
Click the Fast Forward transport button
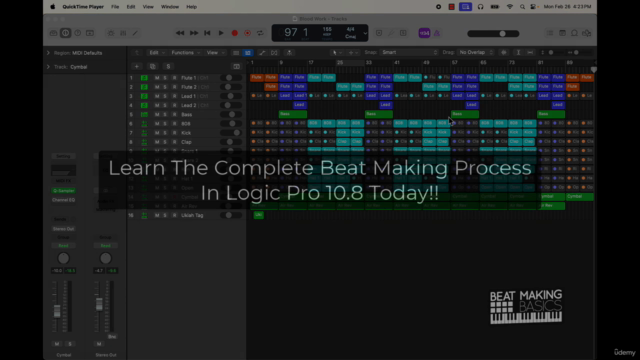[194, 33]
